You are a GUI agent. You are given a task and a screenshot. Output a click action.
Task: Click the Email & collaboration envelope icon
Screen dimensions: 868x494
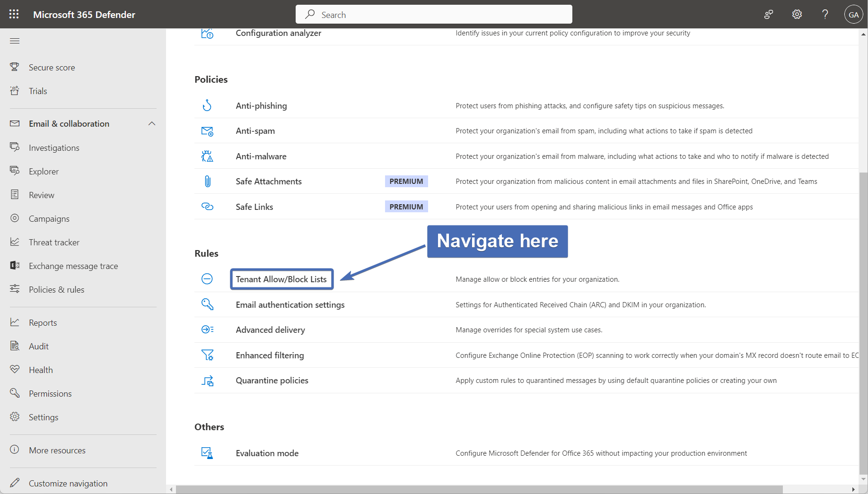point(15,123)
